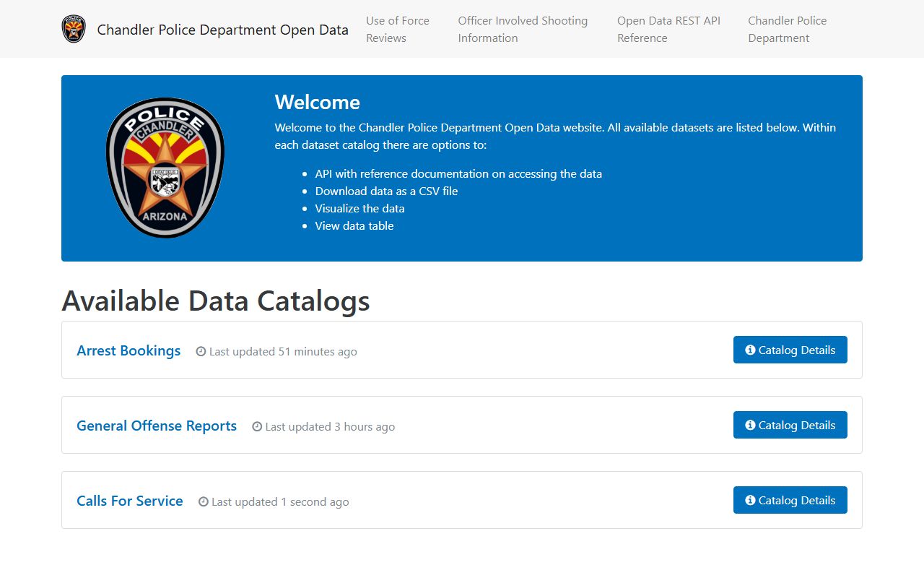Screen dimensions: 924x578
Task: Click 'Download data as a CSV file' bullet
Action: tap(386, 191)
